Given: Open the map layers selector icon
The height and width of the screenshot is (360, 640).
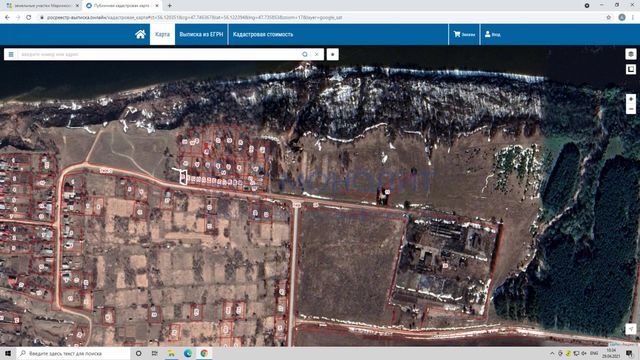Looking at the screenshot, I should [631, 54].
